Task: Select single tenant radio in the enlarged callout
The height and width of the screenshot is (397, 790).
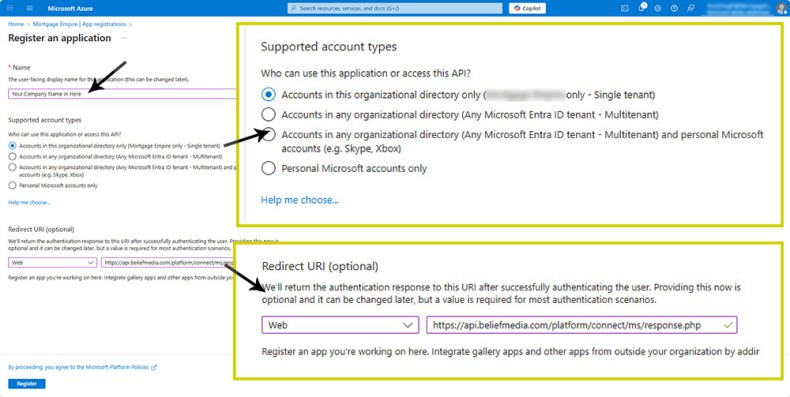Action: (269, 94)
